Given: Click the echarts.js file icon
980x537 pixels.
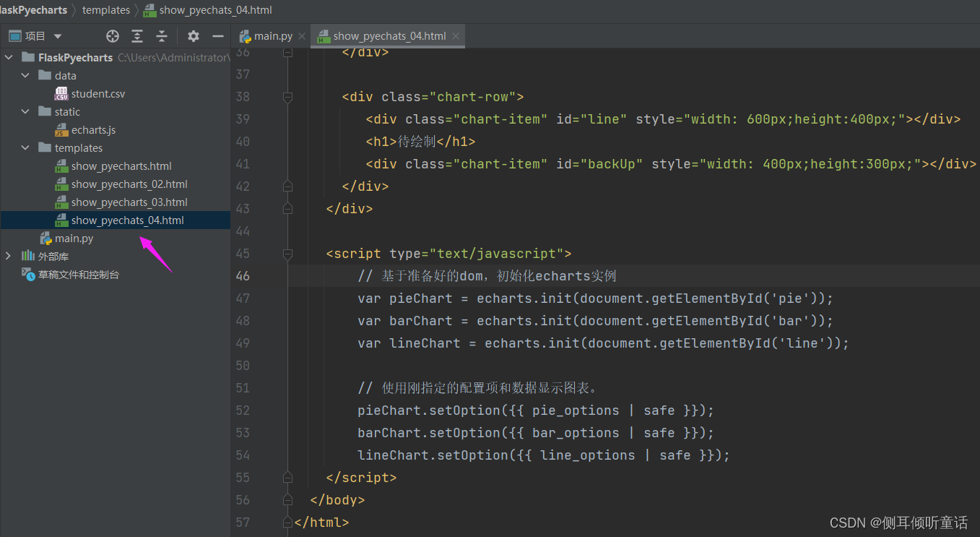Looking at the screenshot, I should pyautogui.click(x=61, y=129).
